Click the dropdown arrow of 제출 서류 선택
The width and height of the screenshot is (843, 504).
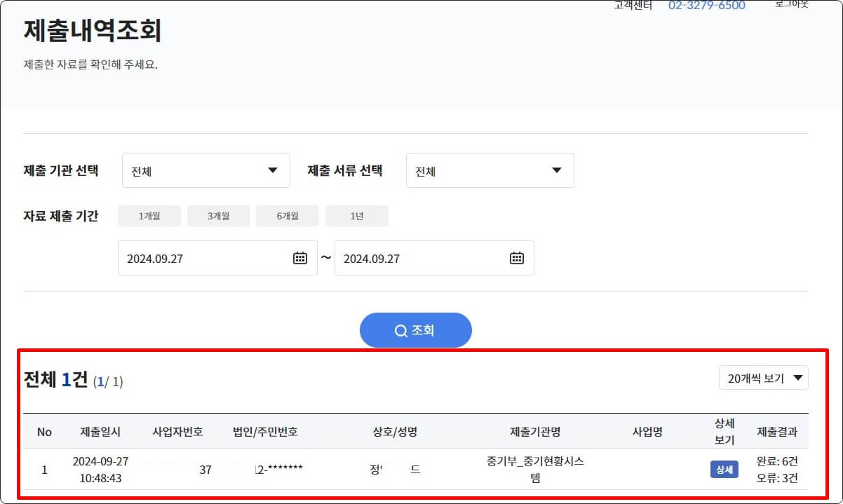(x=556, y=170)
